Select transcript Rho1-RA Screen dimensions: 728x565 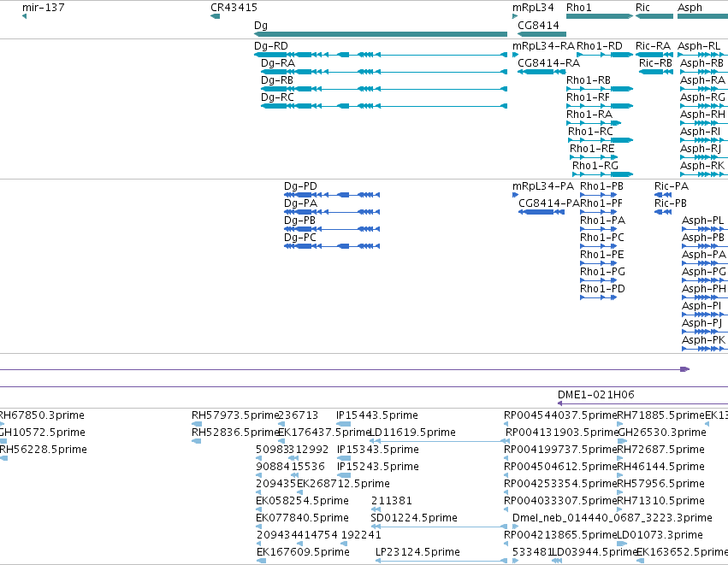[594, 123]
